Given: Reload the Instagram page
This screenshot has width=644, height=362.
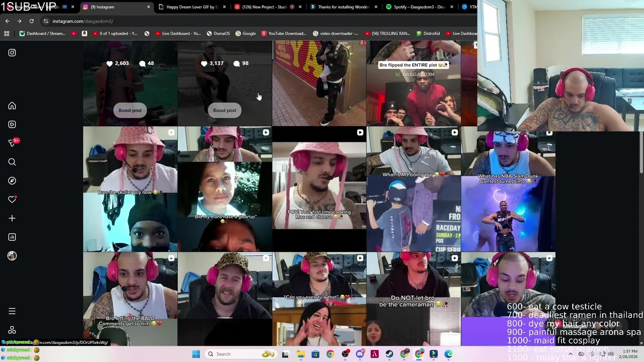Looking at the screenshot, I should tap(31, 21).
